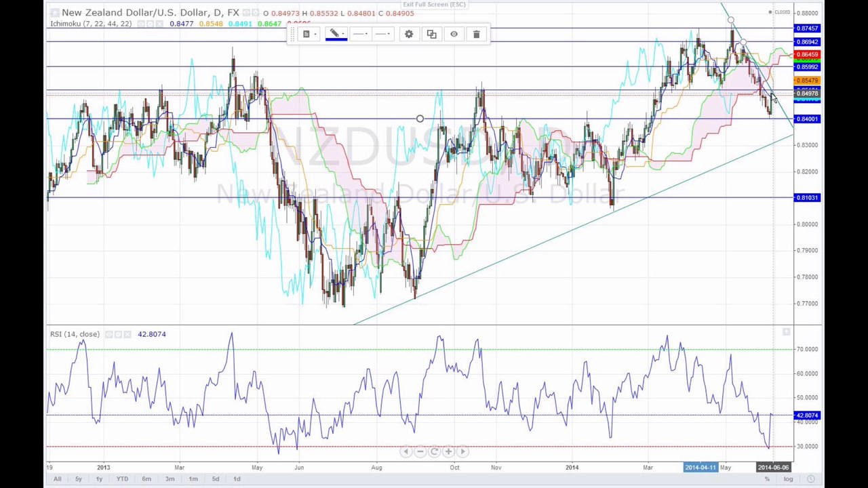Image resolution: width=868 pixels, height=488 pixels.
Task: Zoom out the chart
Action: pyautogui.click(x=420, y=451)
